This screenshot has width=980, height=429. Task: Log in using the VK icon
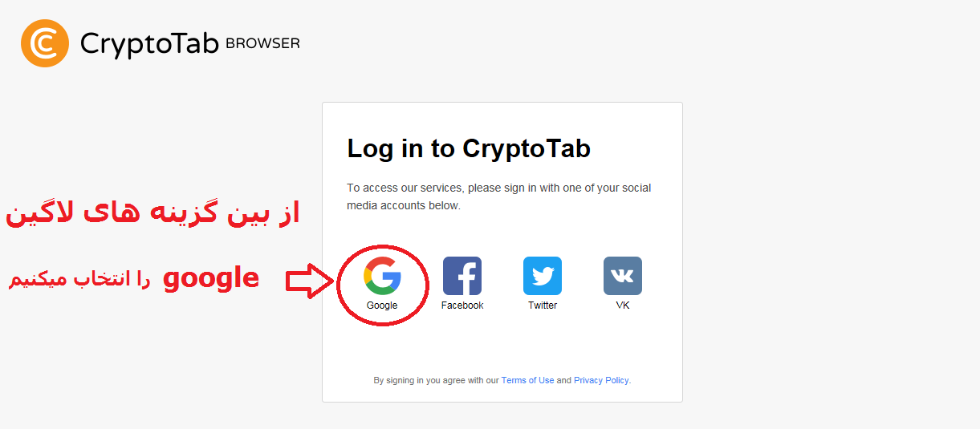623,276
